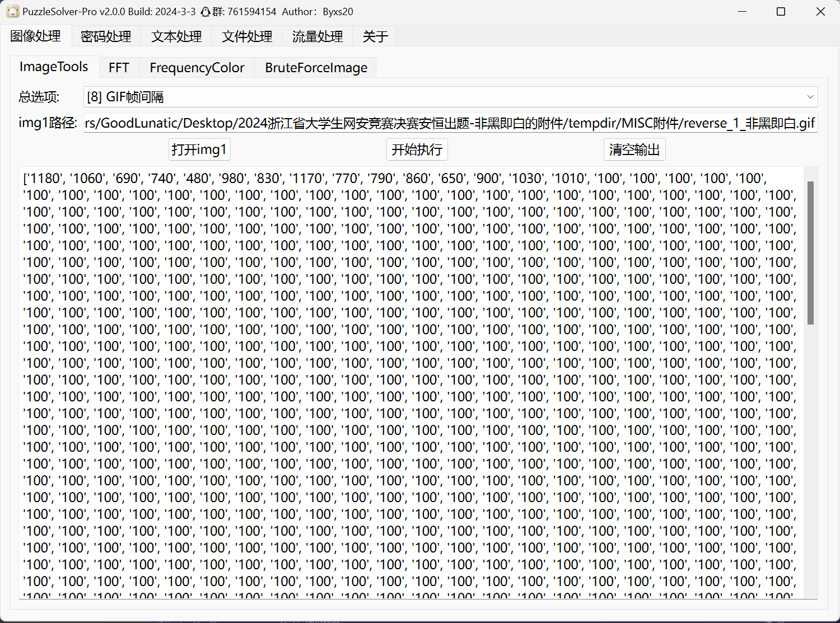Select the ImageTools sub-tab
This screenshot has height=623, width=840.
click(54, 67)
